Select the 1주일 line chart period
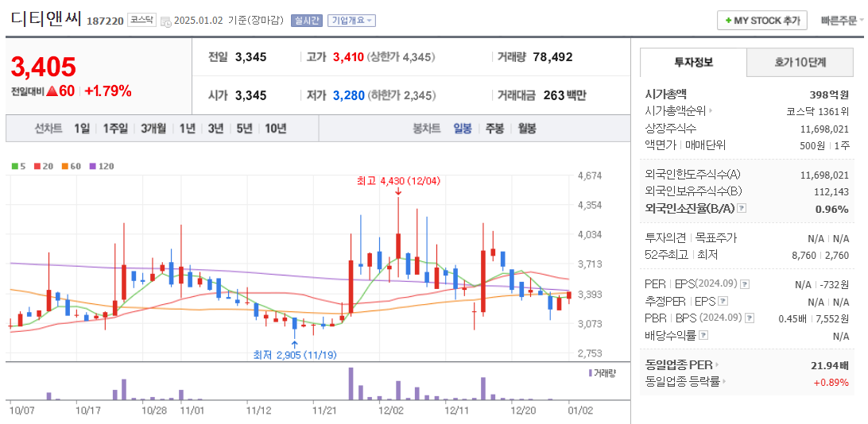 [x=115, y=129]
